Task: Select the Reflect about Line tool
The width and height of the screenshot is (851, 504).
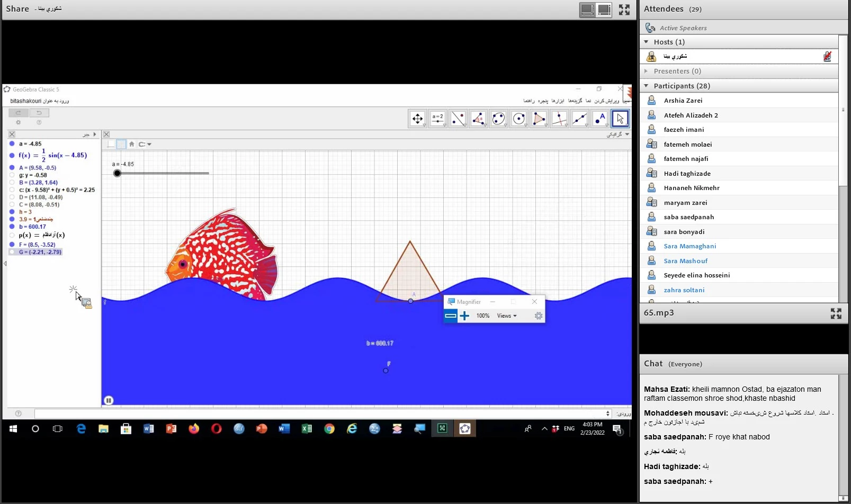Action: coord(458,119)
